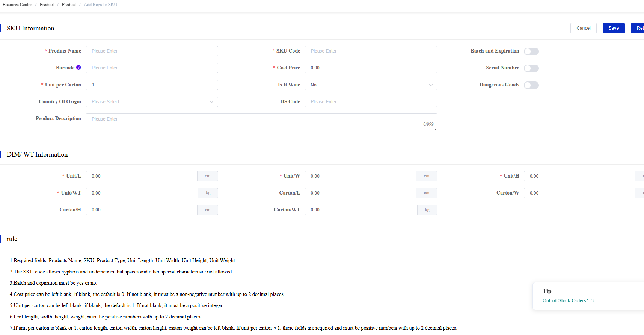Click the DIM/ WT Information heading
Image resolution: width=644 pixels, height=335 pixels.
point(37,154)
